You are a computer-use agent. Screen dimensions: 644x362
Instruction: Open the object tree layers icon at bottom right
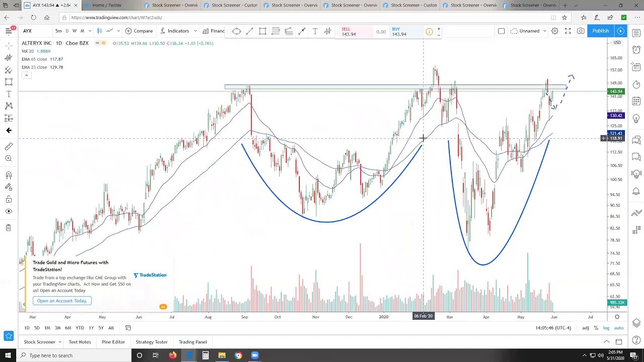[636, 323]
